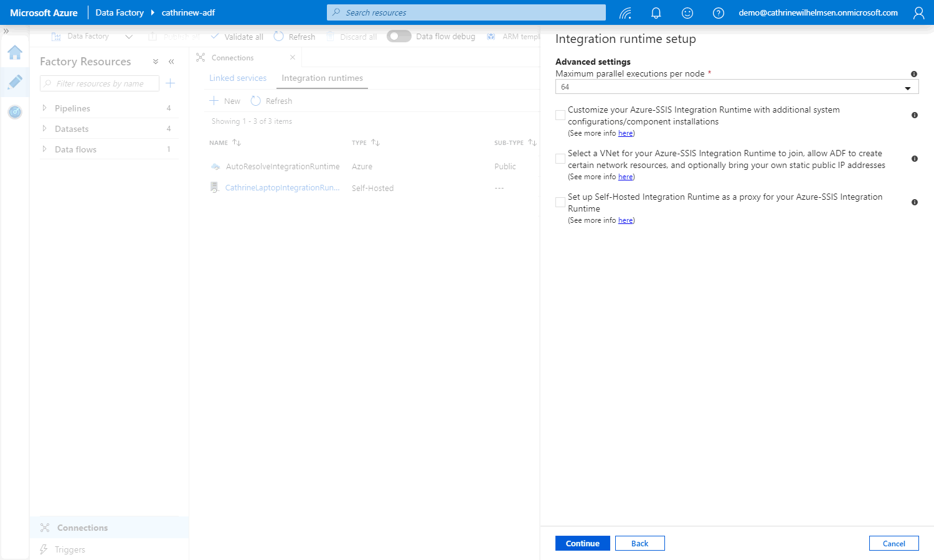
Task: Open the feedback smiley icon
Action: [x=687, y=13]
